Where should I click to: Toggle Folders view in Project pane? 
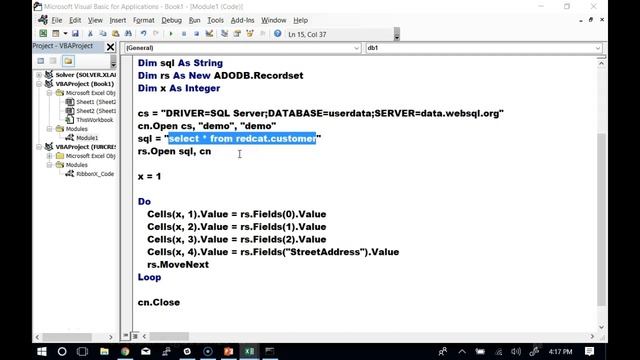coord(68,61)
